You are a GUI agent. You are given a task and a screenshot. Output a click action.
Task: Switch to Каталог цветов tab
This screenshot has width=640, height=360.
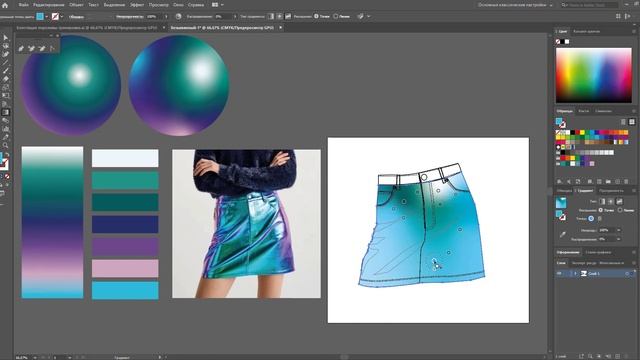point(587,31)
